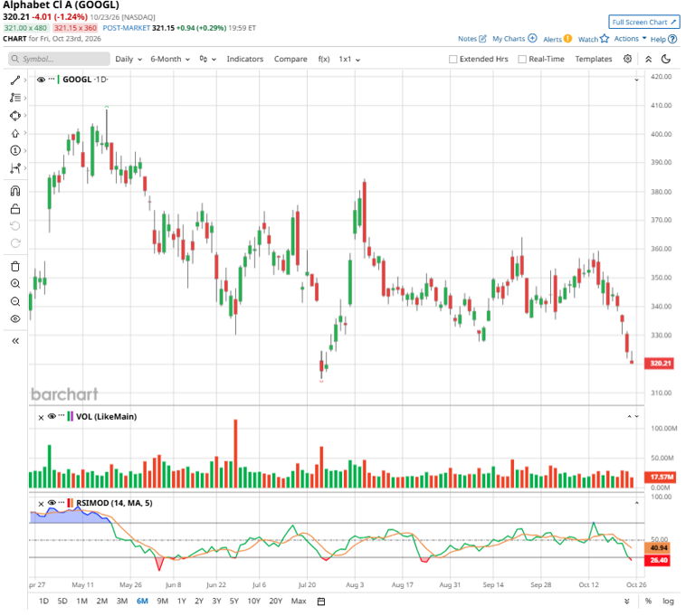Open the Compare menu

[290, 59]
